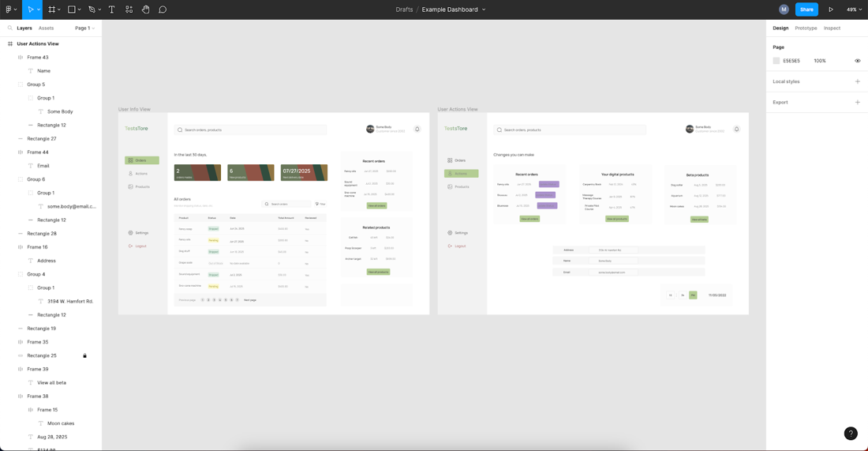The width and height of the screenshot is (868, 451).
Task: Select the User Info View frame label
Action: (134, 109)
